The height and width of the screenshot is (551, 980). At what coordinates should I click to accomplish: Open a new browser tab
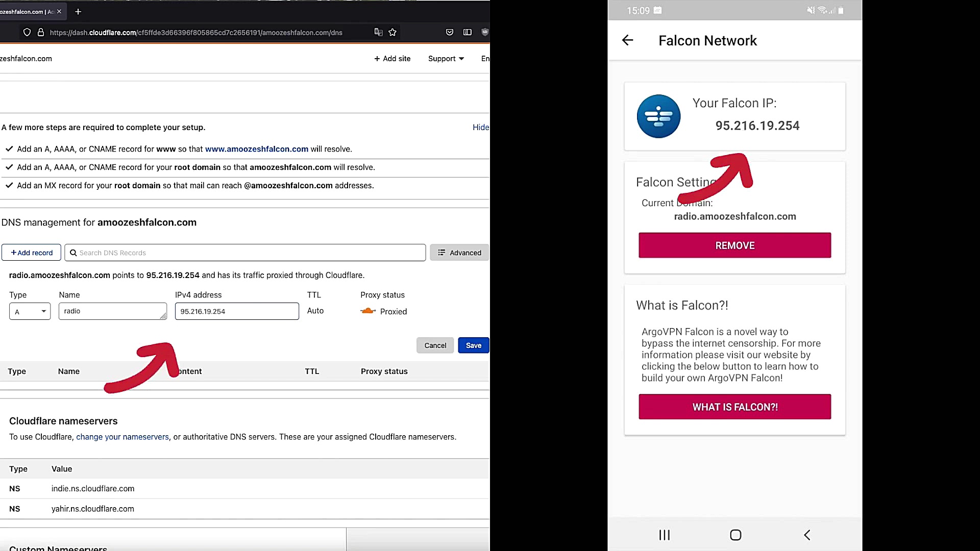coord(78,11)
